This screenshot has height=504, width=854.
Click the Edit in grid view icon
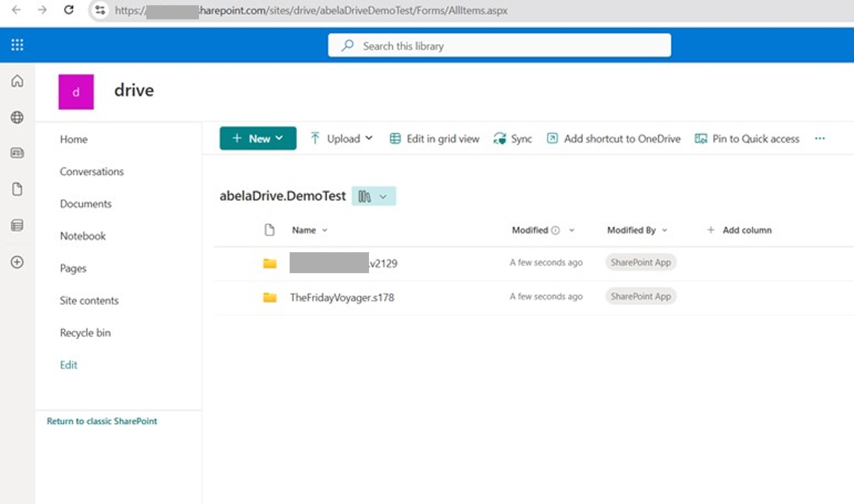395,139
